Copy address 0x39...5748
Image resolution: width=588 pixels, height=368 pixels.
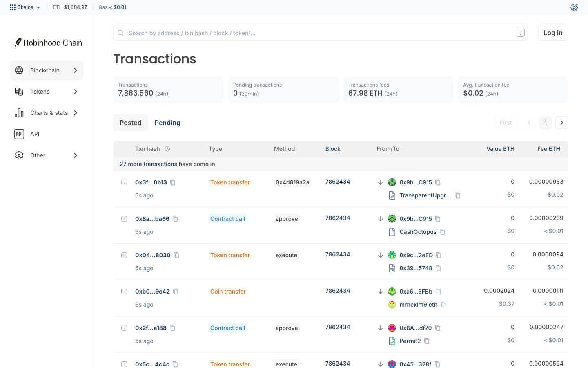click(x=438, y=268)
